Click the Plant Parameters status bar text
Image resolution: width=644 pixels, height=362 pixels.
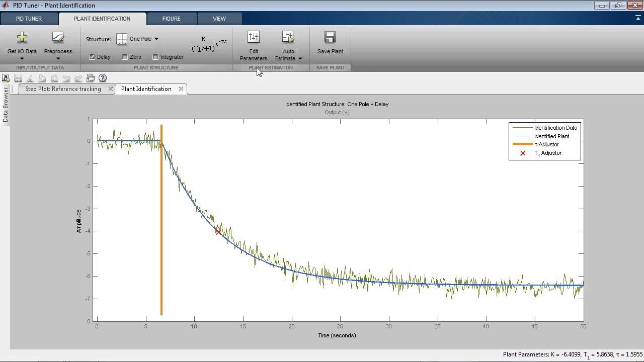[573, 354]
